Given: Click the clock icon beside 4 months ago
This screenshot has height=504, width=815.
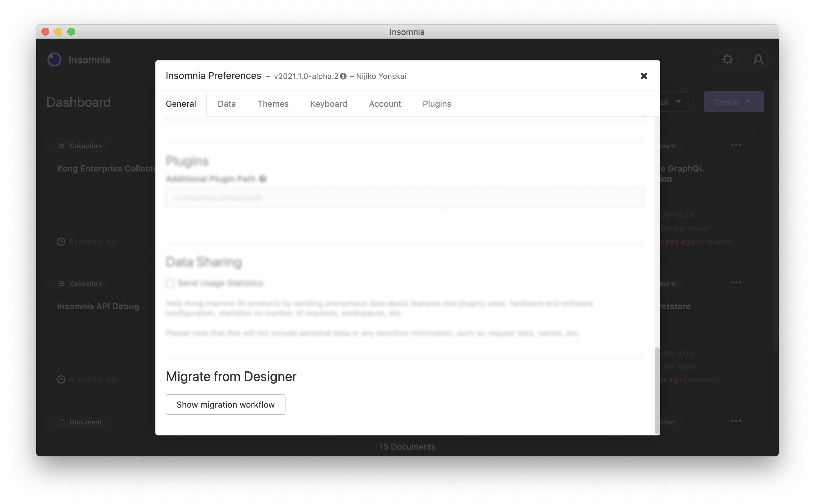Looking at the screenshot, I should point(61,379).
